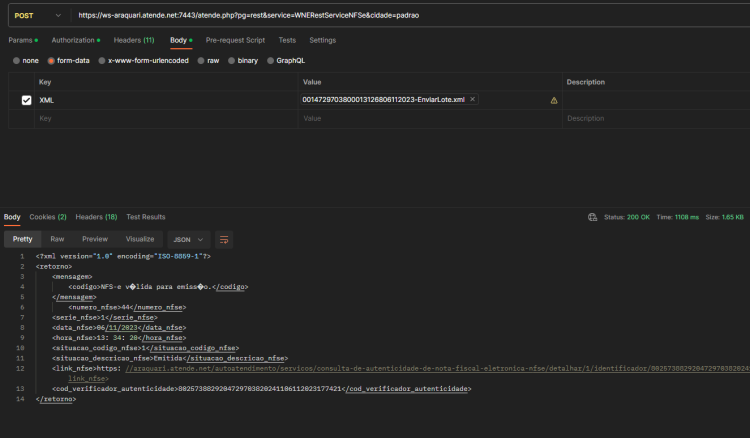Image resolution: width=750 pixels, height=438 pixels.
Task: Open the request Tests tab
Action: pyautogui.click(x=287, y=40)
